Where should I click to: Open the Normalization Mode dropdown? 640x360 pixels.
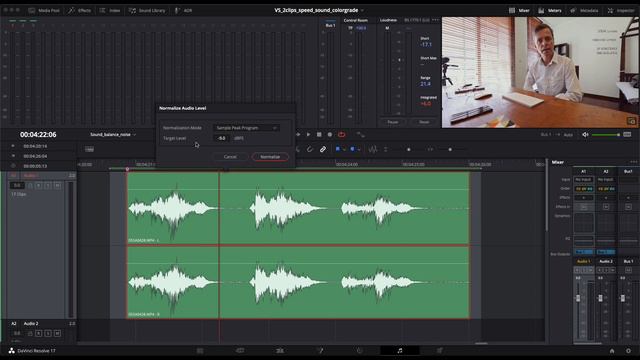247,128
